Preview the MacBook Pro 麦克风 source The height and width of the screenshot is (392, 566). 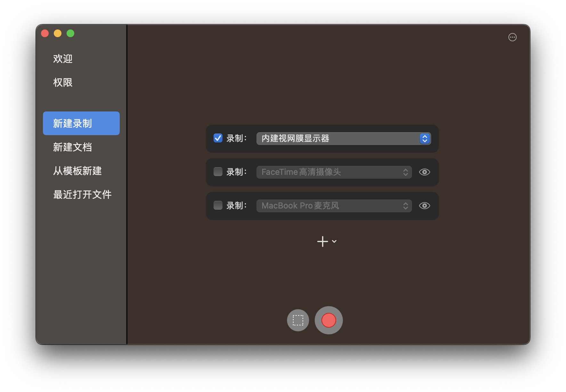pyautogui.click(x=424, y=206)
